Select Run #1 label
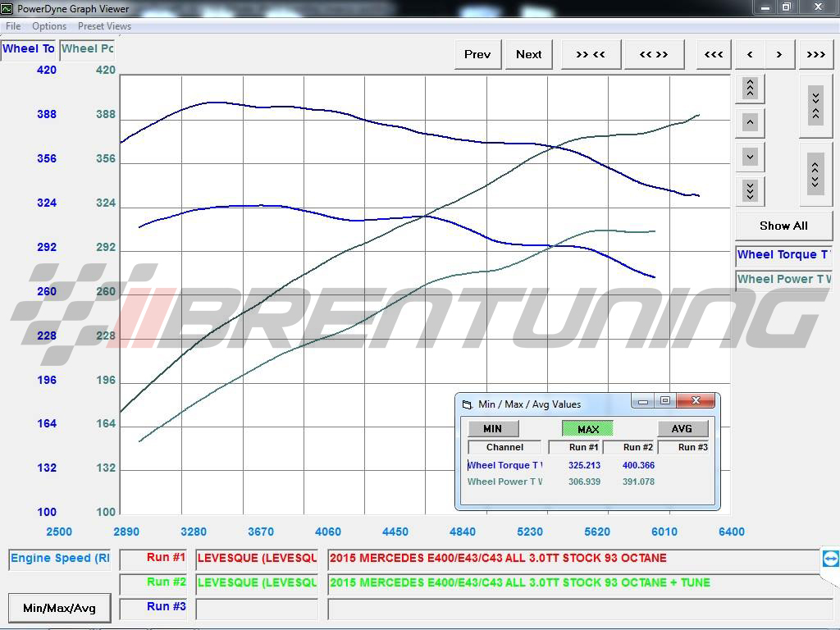Screen dimensions: 840x630 (153, 559)
